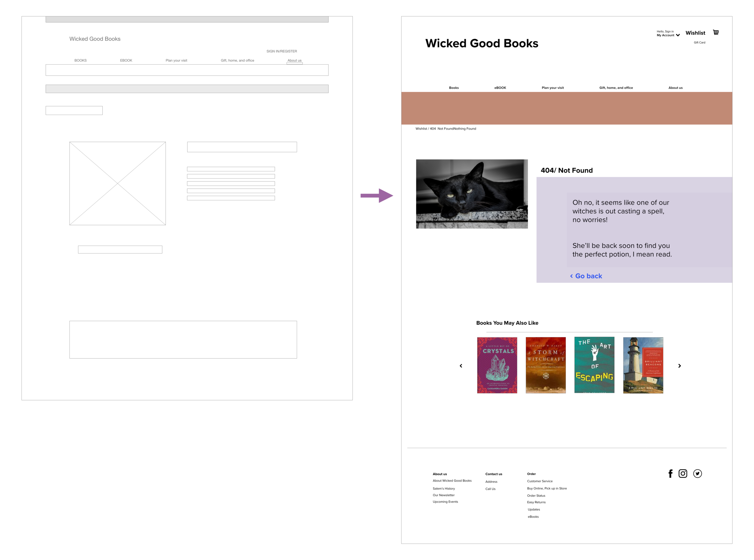The image size is (754, 560).
Task: Click the 404/ Not Found heading
Action: click(566, 170)
